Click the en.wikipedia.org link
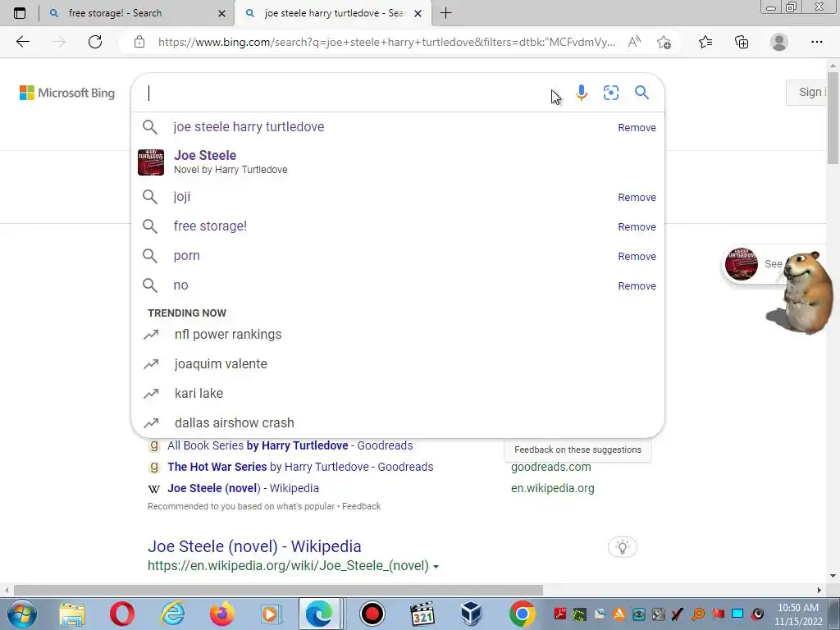The width and height of the screenshot is (840, 630). [552, 488]
